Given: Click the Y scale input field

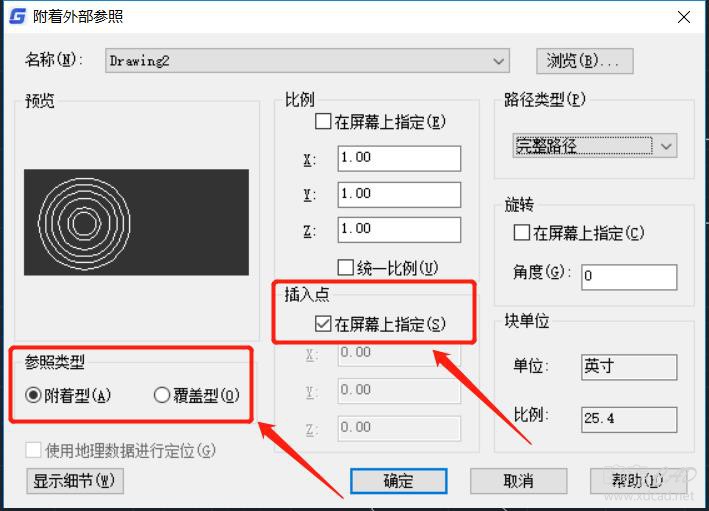Looking at the screenshot, I should click(398, 194).
